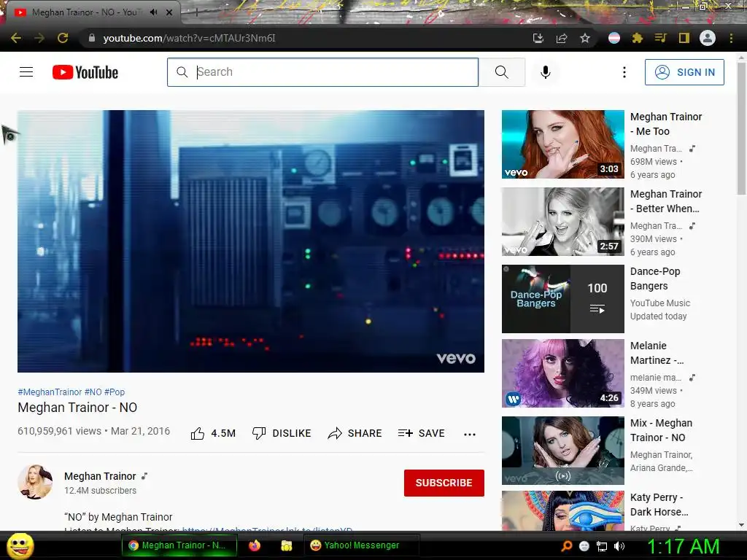Click the install app icon in address bar

pos(538,38)
